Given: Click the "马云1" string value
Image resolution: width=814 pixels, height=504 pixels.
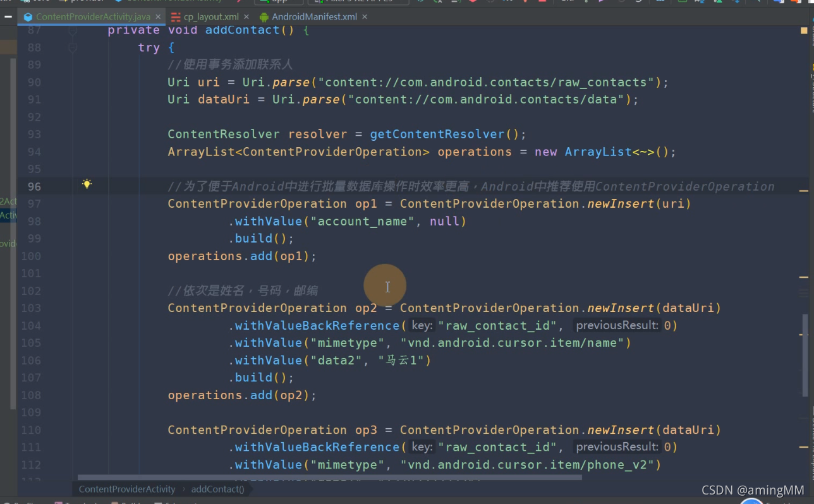Looking at the screenshot, I should click(x=400, y=360).
